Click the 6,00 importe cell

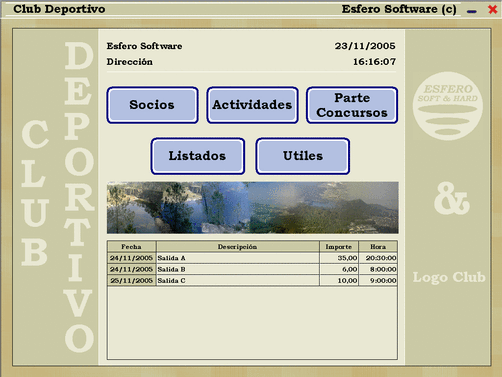pyautogui.click(x=339, y=269)
